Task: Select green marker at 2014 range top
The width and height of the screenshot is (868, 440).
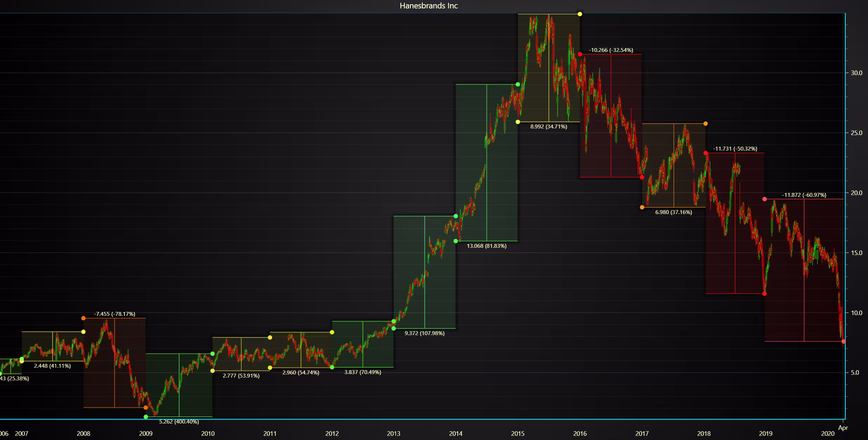Action: click(518, 85)
